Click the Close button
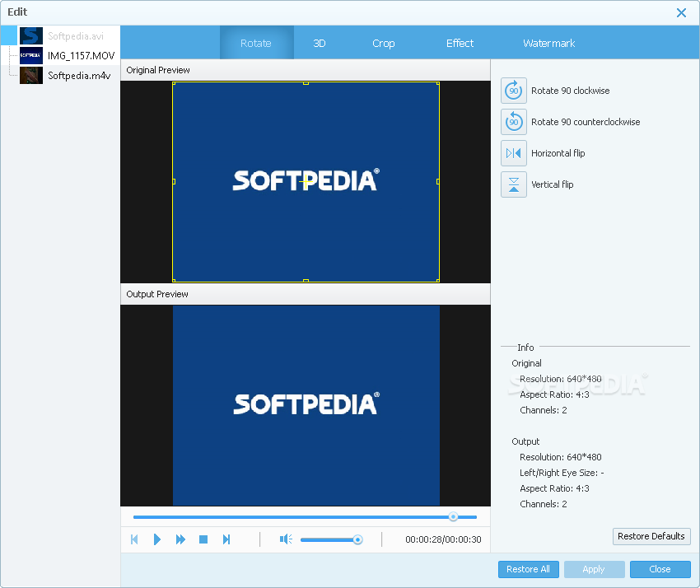700x588 pixels. [660, 569]
